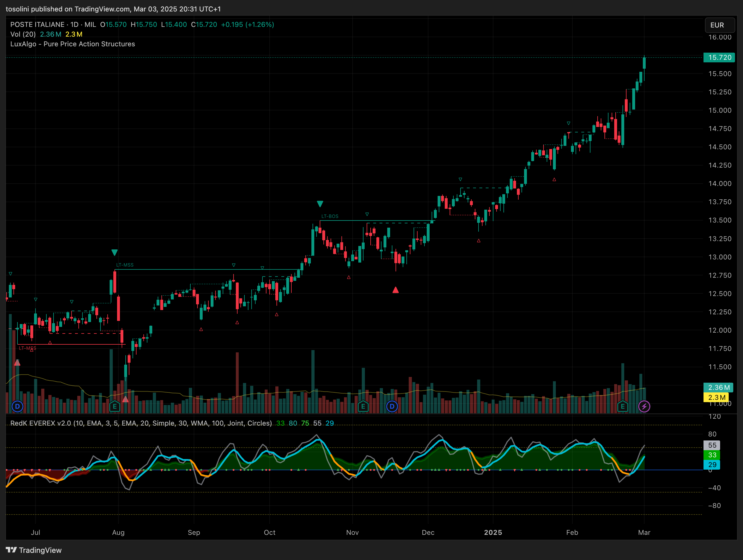Click the LuxAlgo Pure Price Action Structures label
This screenshot has width=743, height=560.
[72, 44]
